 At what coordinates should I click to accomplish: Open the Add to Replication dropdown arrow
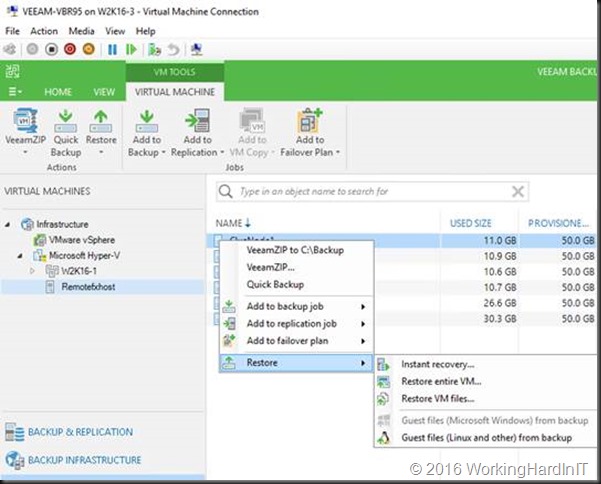[x=222, y=152]
